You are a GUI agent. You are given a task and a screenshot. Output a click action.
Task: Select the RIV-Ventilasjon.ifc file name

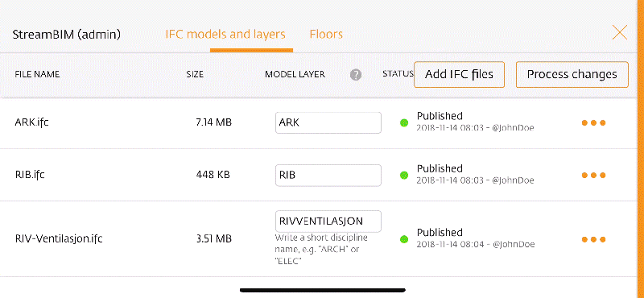tap(59, 239)
